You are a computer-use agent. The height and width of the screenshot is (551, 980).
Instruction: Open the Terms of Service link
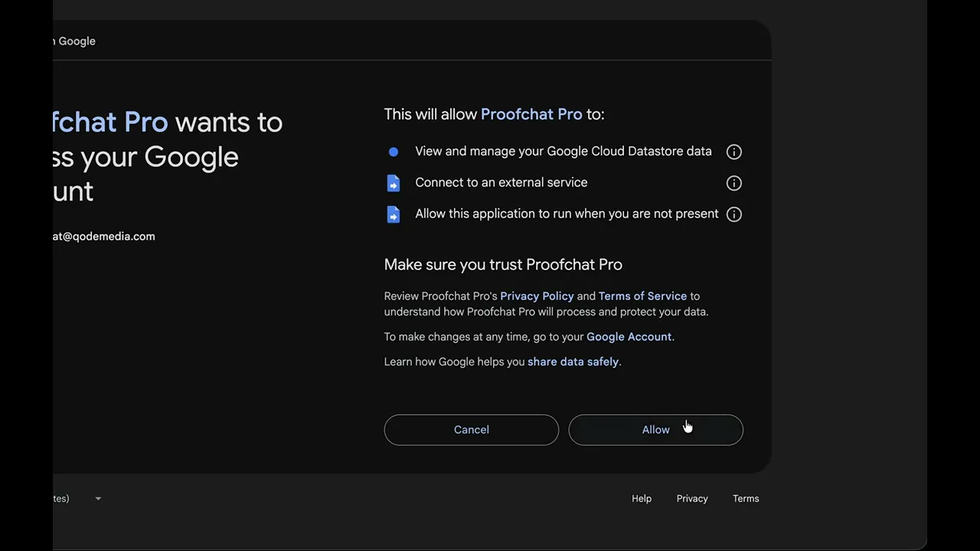tap(642, 296)
